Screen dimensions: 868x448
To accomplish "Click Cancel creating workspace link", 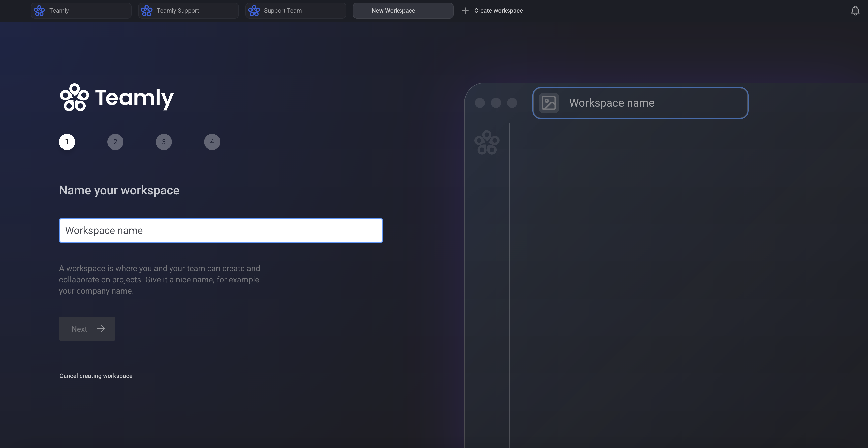I will [96, 376].
